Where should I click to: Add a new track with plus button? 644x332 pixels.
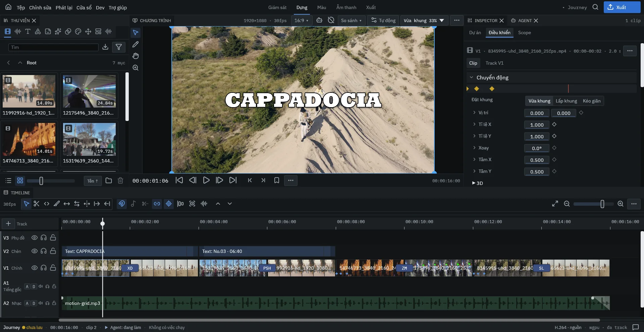tap(8, 223)
